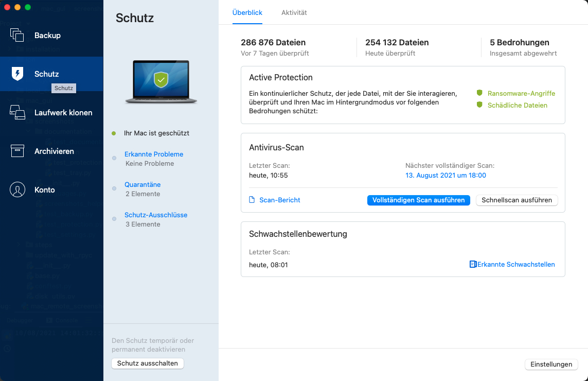
Task: Click the Erkannte Schwachstellen list icon
Action: [x=473, y=264]
